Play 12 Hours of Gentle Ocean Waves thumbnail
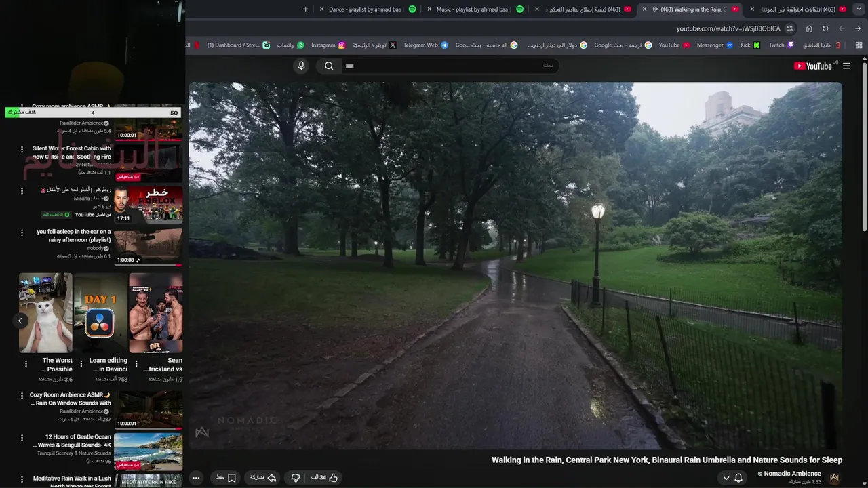The height and width of the screenshot is (488, 868). pyautogui.click(x=148, y=452)
